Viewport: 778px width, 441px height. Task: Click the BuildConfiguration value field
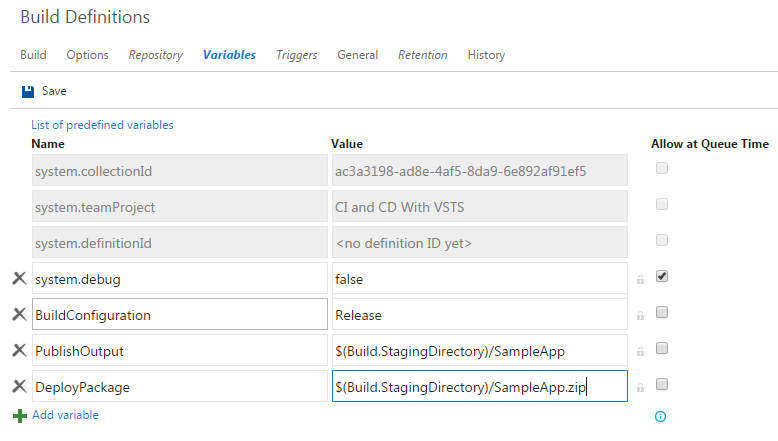pos(479,315)
